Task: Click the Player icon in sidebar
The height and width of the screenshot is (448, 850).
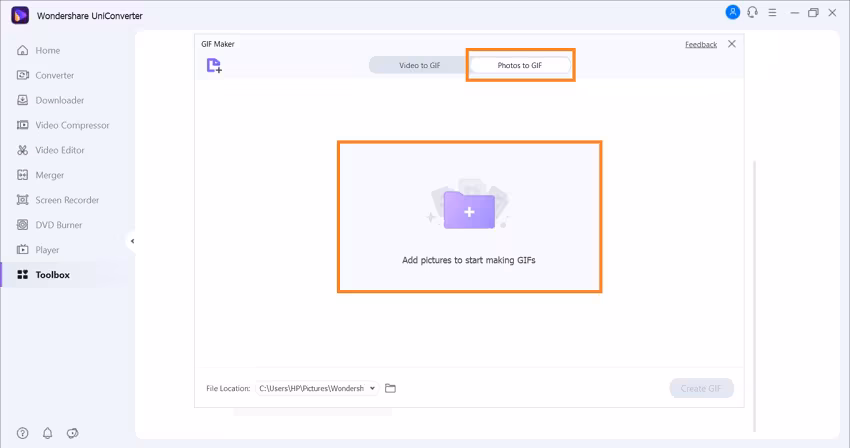Action: 22,250
